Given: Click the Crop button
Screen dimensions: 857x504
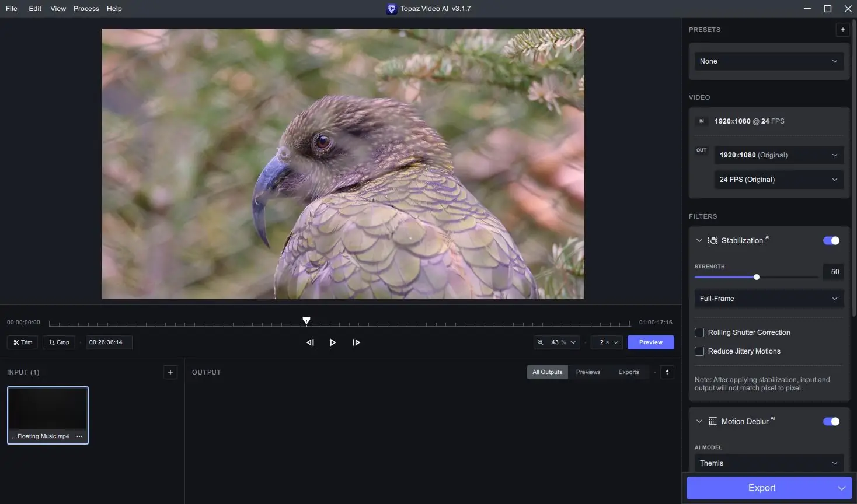Looking at the screenshot, I should [59, 342].
